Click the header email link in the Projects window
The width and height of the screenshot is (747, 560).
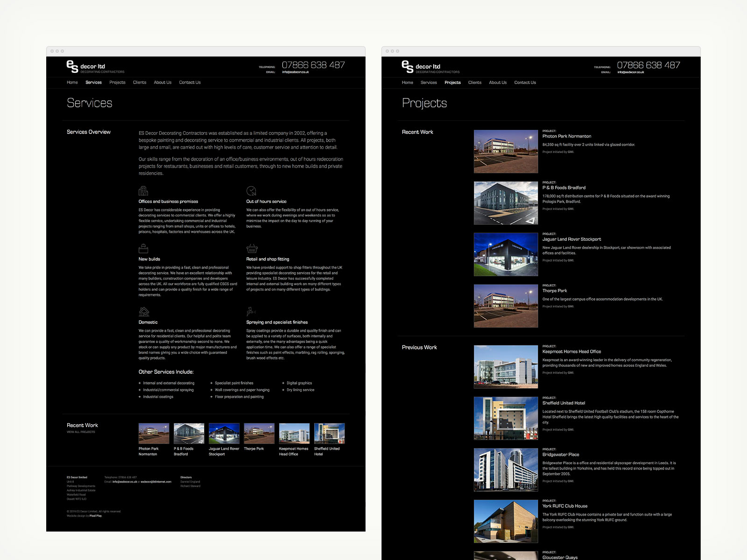[x=631, y=72]
